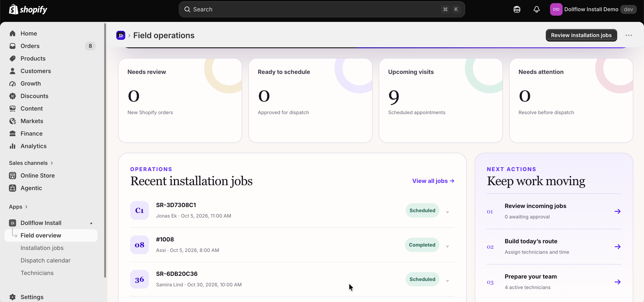Click the Products tag icon

[13, 59]
